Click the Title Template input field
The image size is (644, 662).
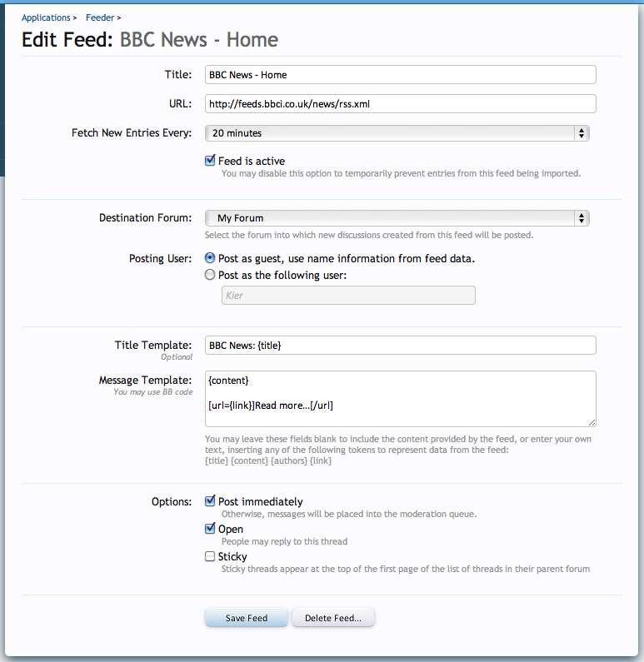[401, 346]
